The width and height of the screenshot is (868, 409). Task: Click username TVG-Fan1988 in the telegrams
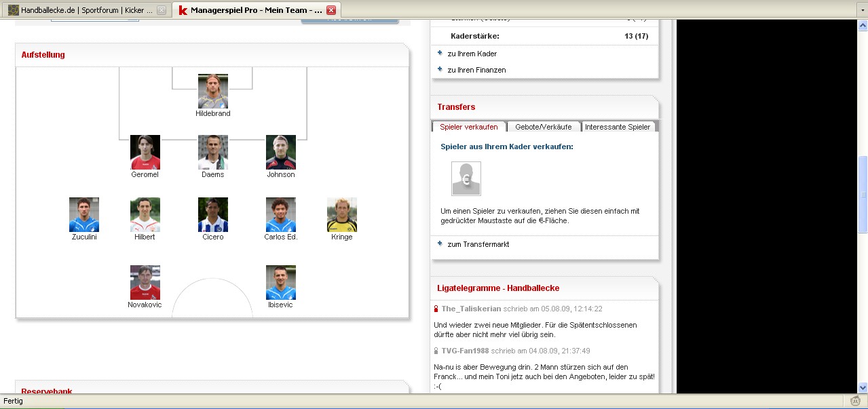[x=465, y=351]
